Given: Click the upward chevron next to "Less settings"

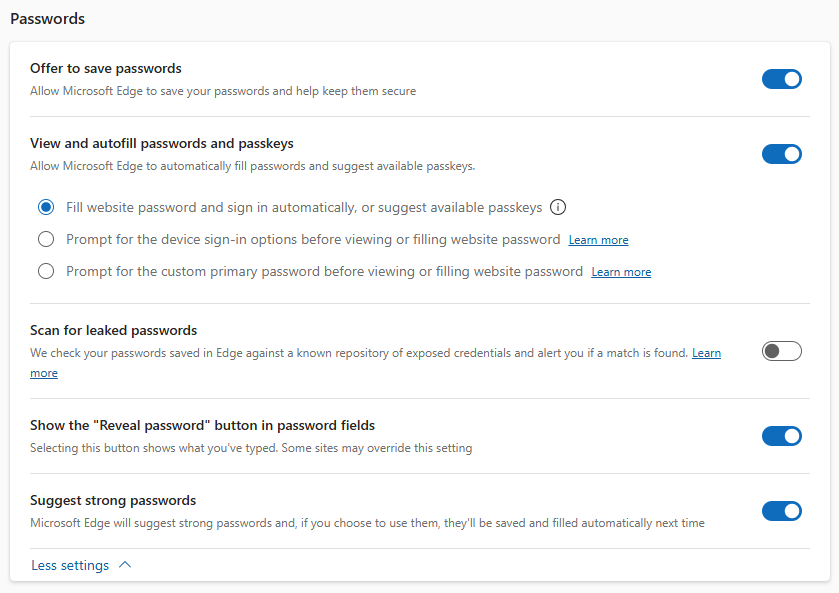Looking at the screenshot, I should [124, 563].
